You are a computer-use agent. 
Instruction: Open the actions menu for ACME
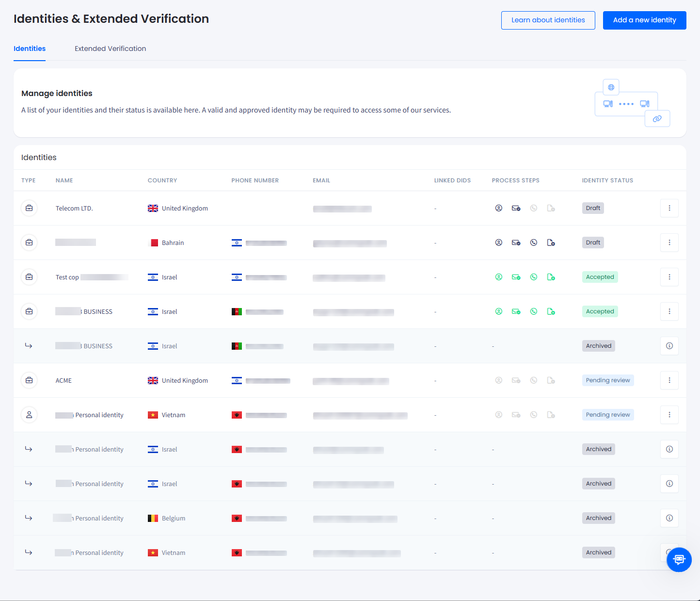pos(669,380)
